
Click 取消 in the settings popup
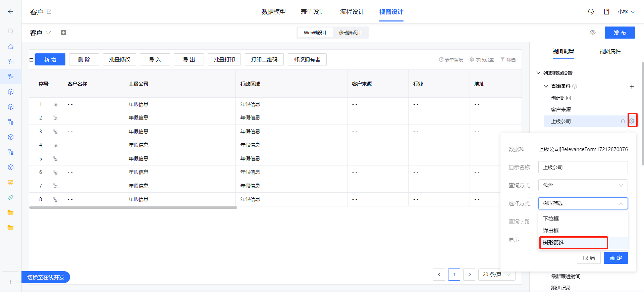(x=589, y=258)
